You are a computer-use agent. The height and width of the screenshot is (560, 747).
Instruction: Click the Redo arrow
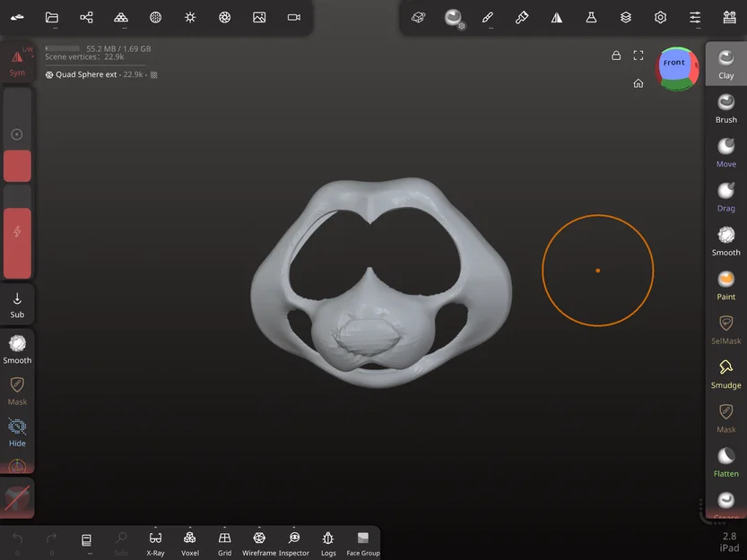(x=51, y=542)
